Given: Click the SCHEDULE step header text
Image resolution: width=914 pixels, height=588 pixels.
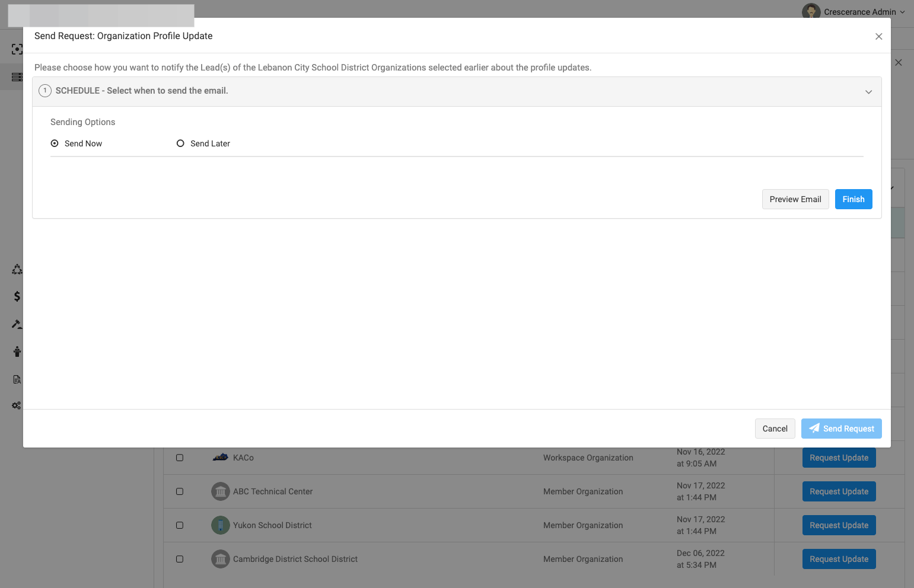Looking at the screenshot, I should [142, 91].
